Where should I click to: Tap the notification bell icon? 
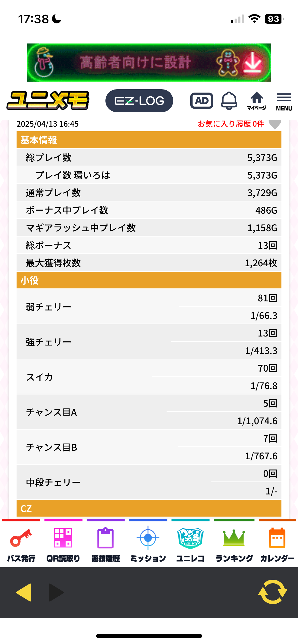click(x=229, y=101)
